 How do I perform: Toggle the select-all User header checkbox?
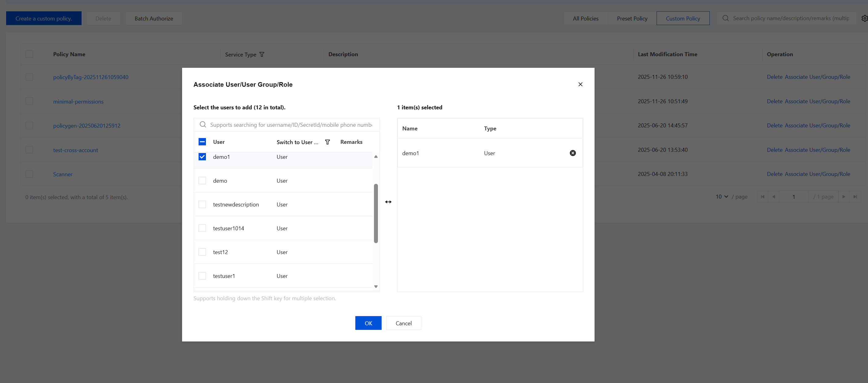pos(202,142)
